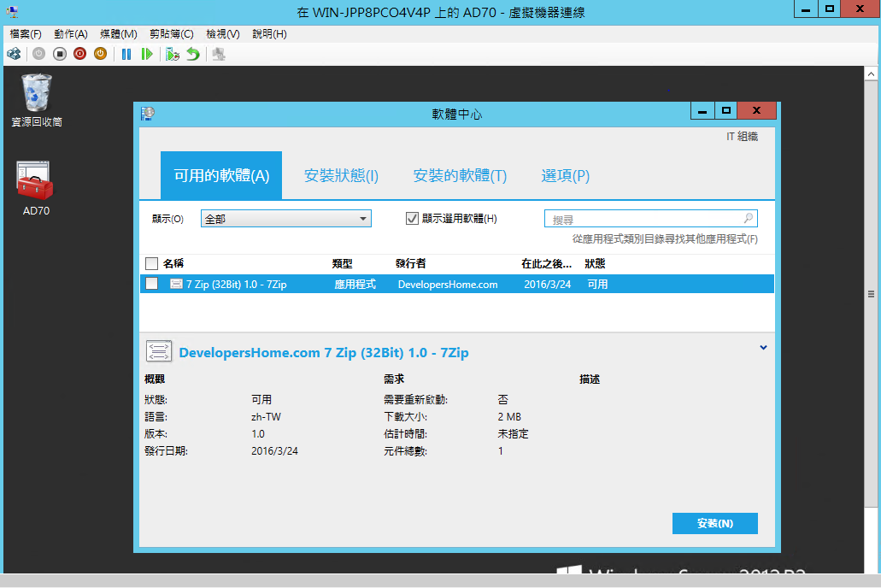881x588 pixels.
Task: Create a checkpoint using the toolbar icon
Action: [173, 54]
